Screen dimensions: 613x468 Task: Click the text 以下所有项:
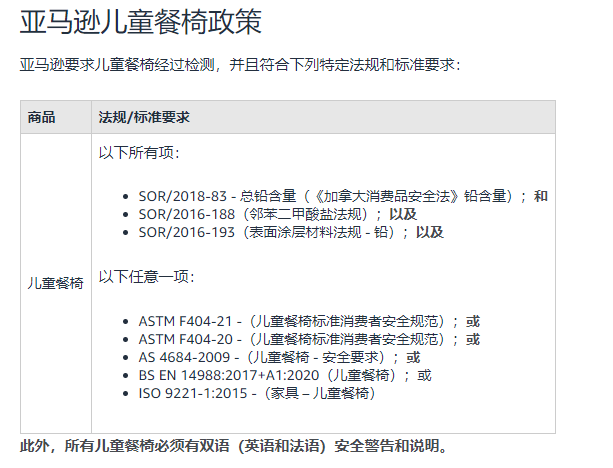[x=139, y=152]
